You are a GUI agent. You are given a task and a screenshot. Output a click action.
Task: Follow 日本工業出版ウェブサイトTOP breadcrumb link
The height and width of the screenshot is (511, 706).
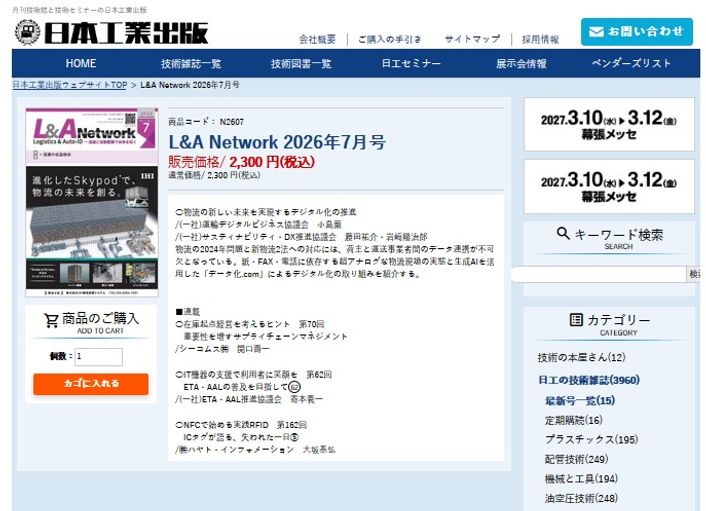click(70, 85)
